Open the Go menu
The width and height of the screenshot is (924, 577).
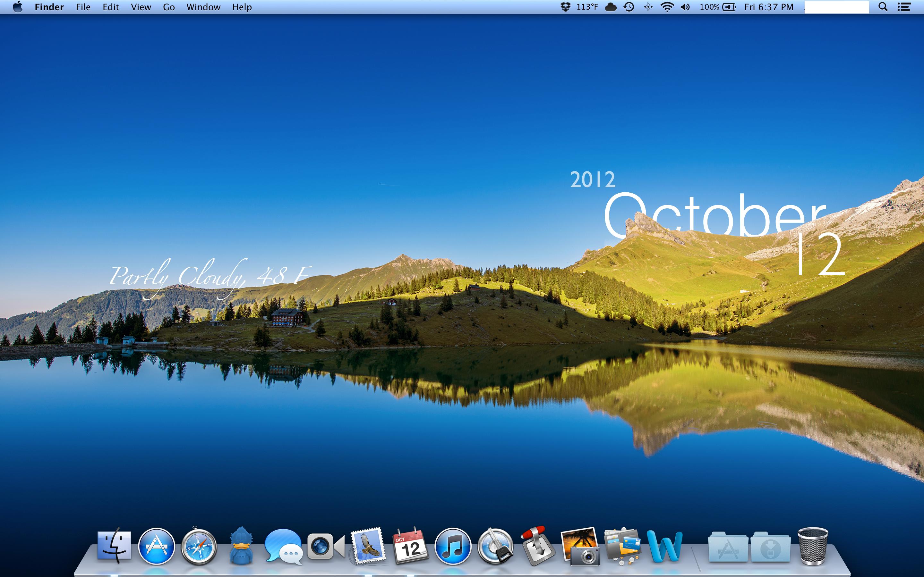[x=169, y=7]
